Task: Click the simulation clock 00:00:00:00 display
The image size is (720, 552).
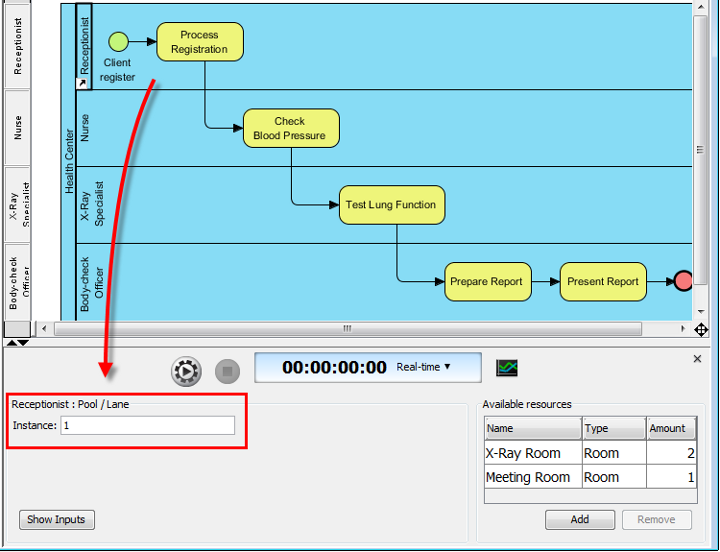Action: [x=334, y=367]
